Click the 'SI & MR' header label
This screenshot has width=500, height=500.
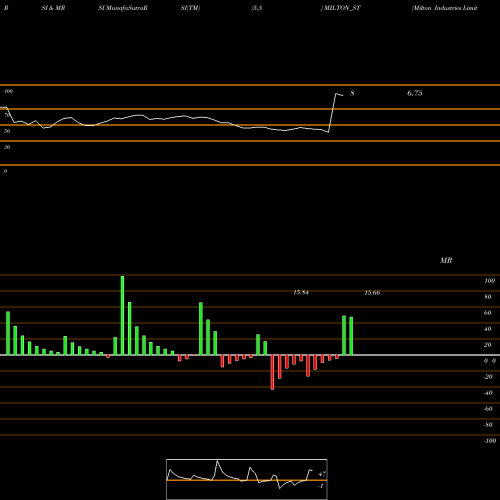coord(53,8)
